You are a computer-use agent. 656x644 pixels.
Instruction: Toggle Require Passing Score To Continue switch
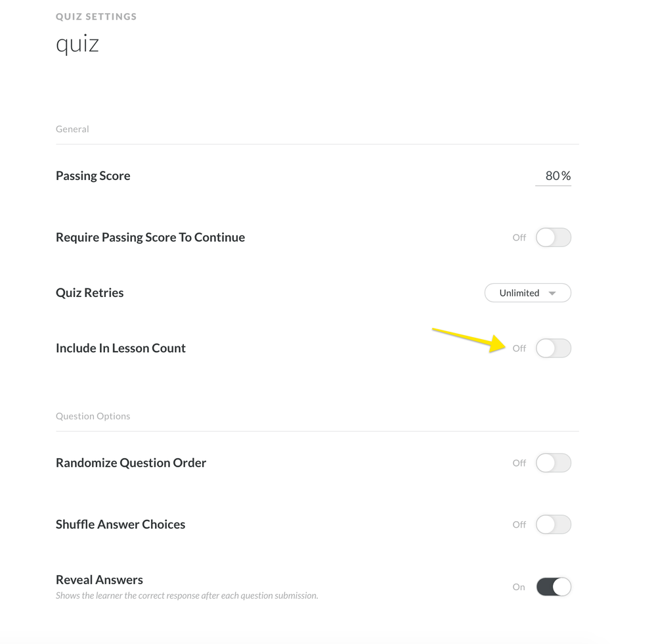click(x=553, y=238)
